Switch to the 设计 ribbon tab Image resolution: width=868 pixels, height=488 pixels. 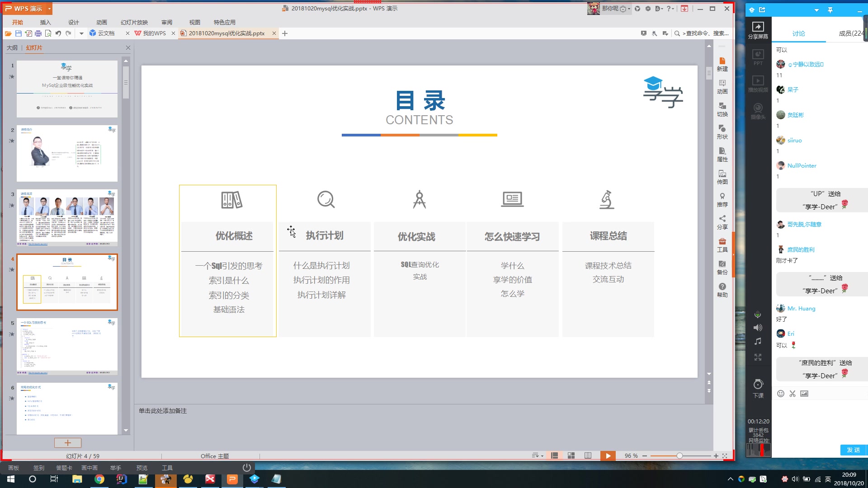coord(73,22)
